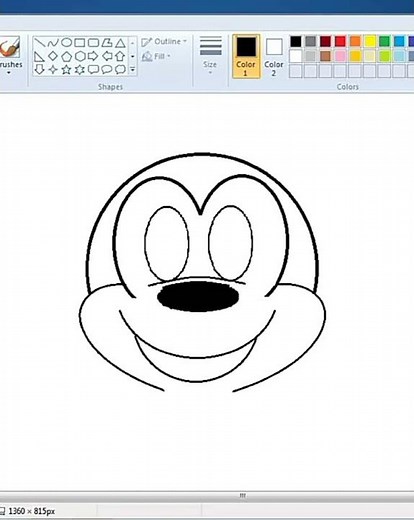
Task: Select the Triangle shape tool
Action: point(120,43)
